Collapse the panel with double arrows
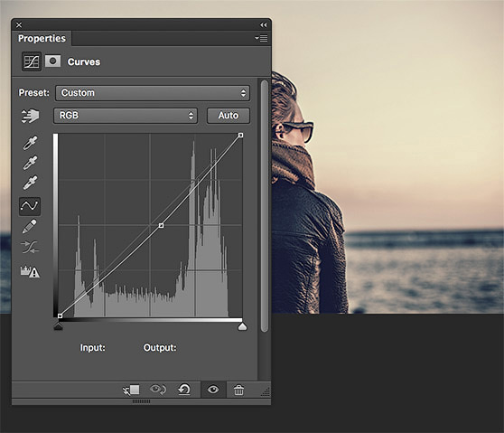This screenshot has width=504, height=433. tap(264, 24)
